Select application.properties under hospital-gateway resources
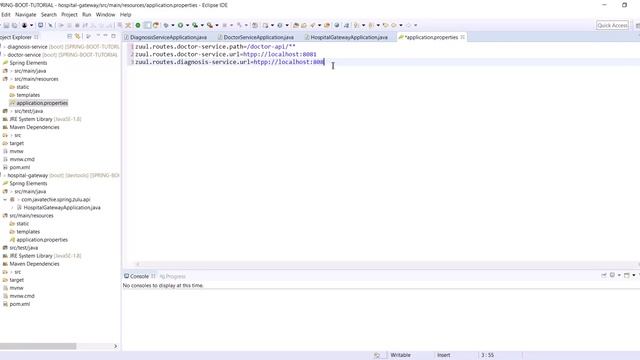 [42, 240]
